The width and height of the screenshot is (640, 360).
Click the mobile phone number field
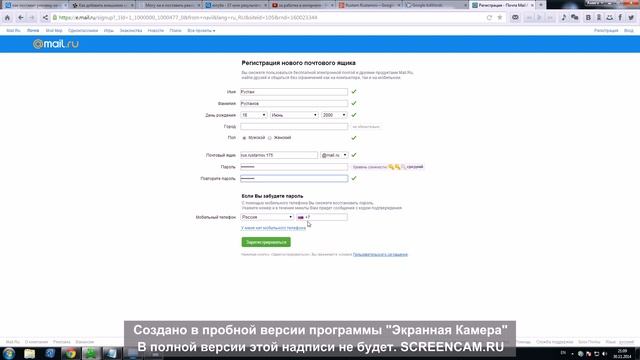[322, 217]
